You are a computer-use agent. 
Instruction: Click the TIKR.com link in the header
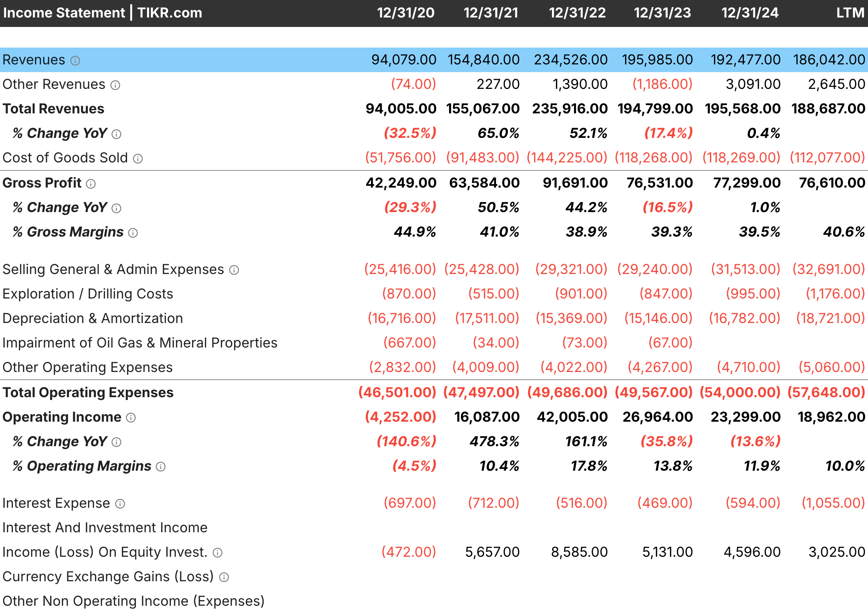tap(168, 13)
